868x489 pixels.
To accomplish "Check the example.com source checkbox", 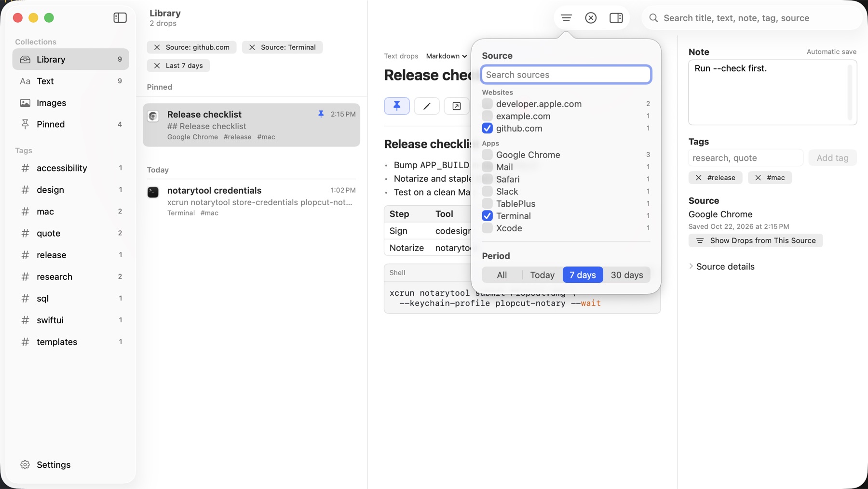I will [487, 116].
